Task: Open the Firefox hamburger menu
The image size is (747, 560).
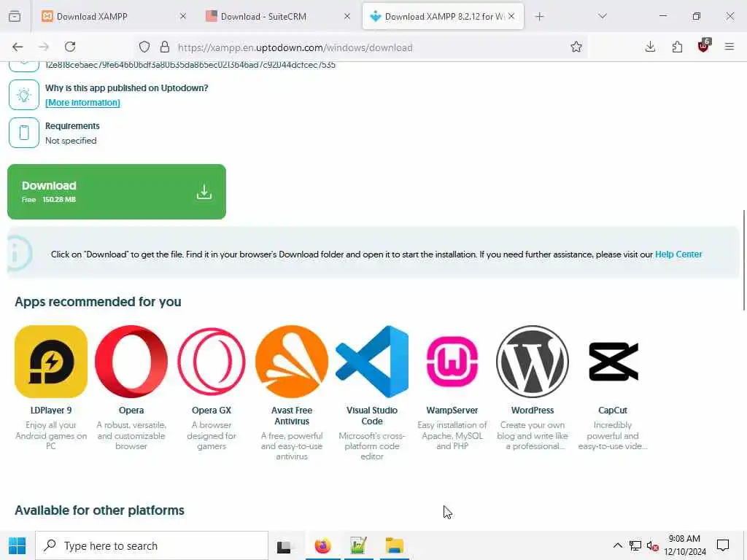Action: [729, 47]
